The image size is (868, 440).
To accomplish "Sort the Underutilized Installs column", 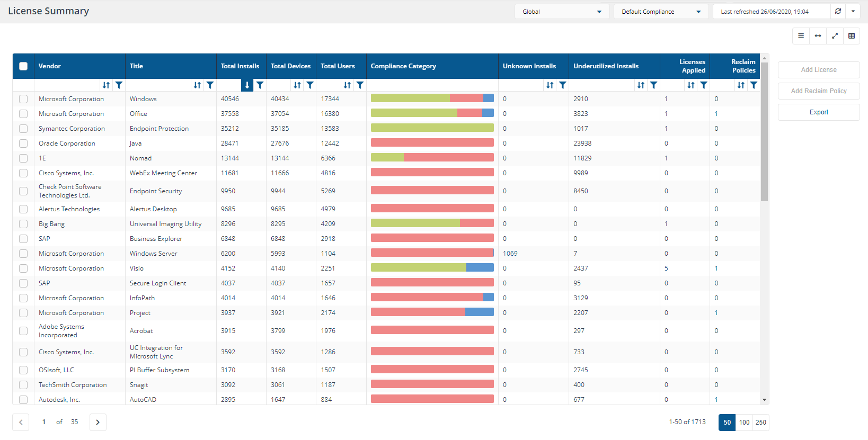I will tap(641, 85).
